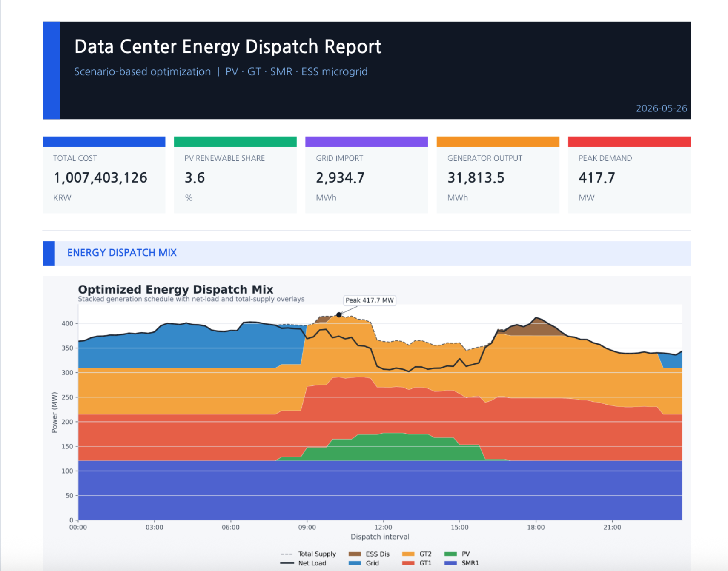Select the "PV RENEWABLE SHARE" card label
This screenshot has height=571, width=728.
point(225,158)
